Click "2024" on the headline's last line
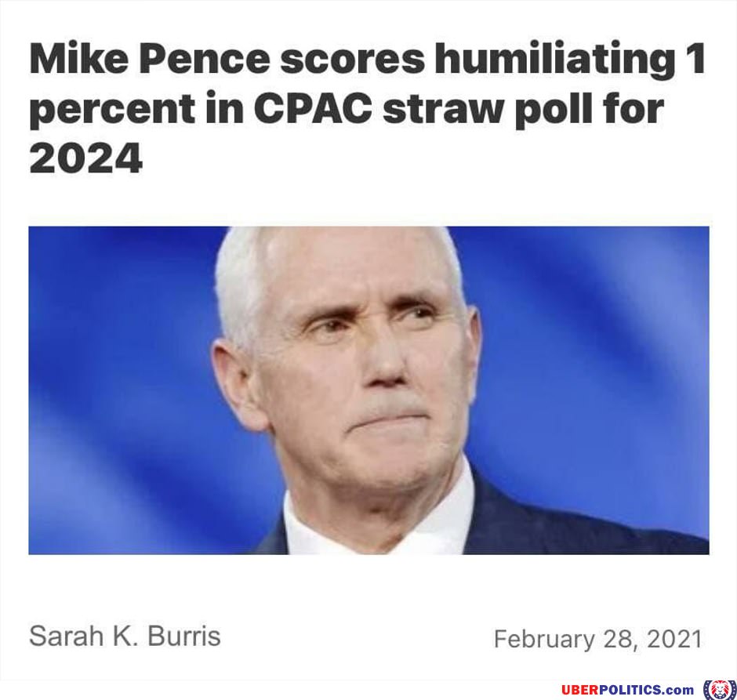This screenshot has width=737, height=700. click(x=85, y=159)
